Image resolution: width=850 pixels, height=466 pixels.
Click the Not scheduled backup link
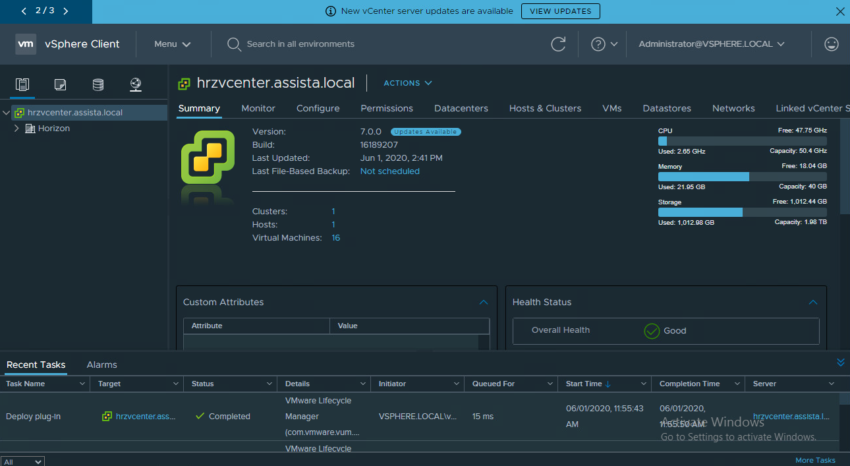click(x=389, y=171)
